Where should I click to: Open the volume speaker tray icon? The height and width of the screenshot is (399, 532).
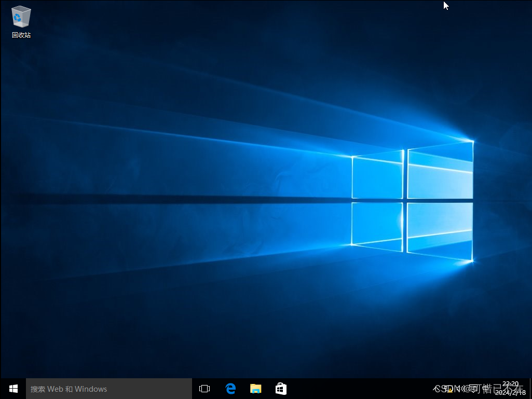461,389
